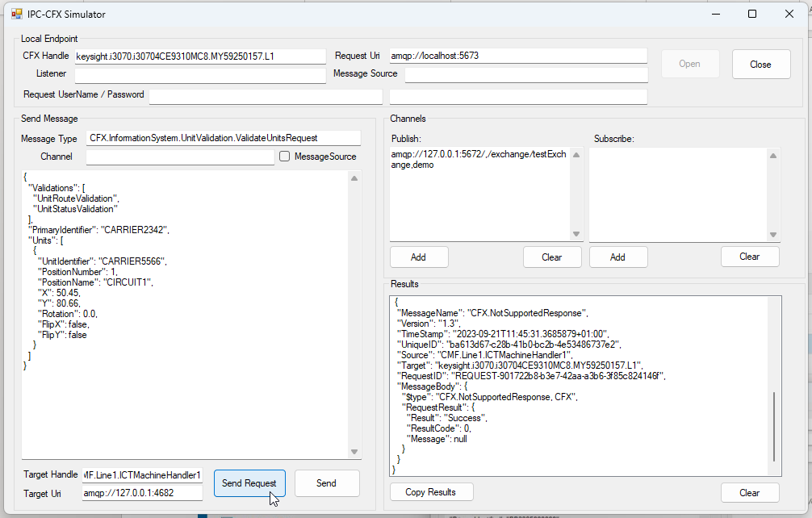This screenshot has width=812, height=518.
Task: Click the "PositionNumber": 1 line
Action: pos(77,272)
